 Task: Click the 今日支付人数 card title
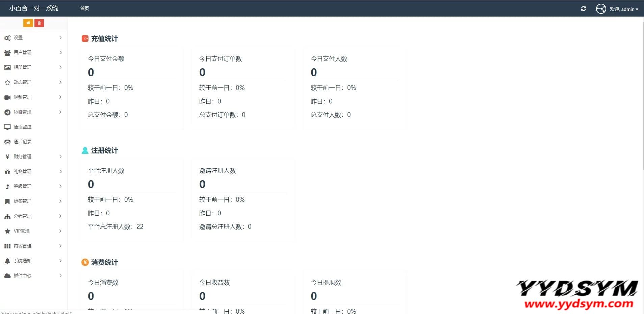[329, 59]
